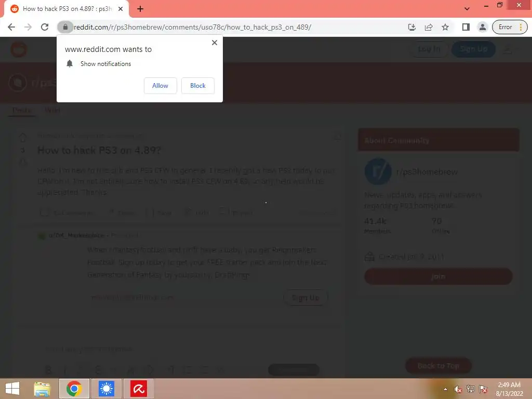The width and height of the screenshot is (532, 399).
Task: Open the Action Center flag icon
Action: (483, 389)
